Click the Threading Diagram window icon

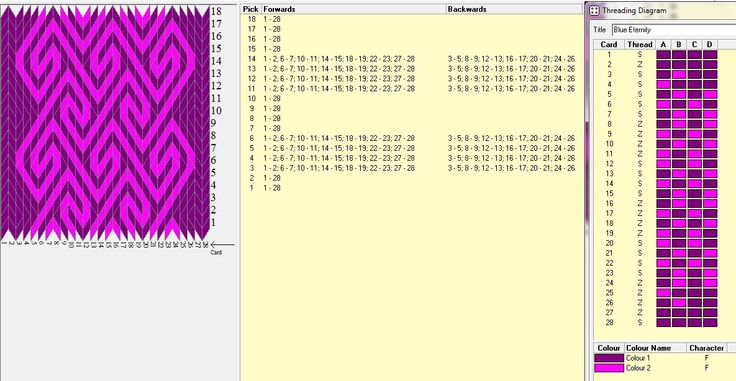[594, 10]
